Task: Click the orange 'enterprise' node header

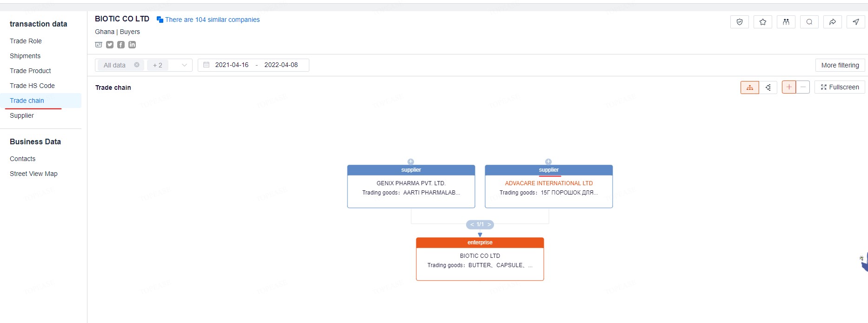Action: pos(480,242)
